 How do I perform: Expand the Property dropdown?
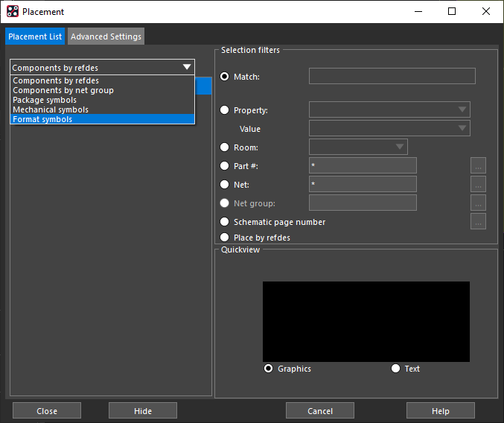pyautogui.click(x=389, y=109)
